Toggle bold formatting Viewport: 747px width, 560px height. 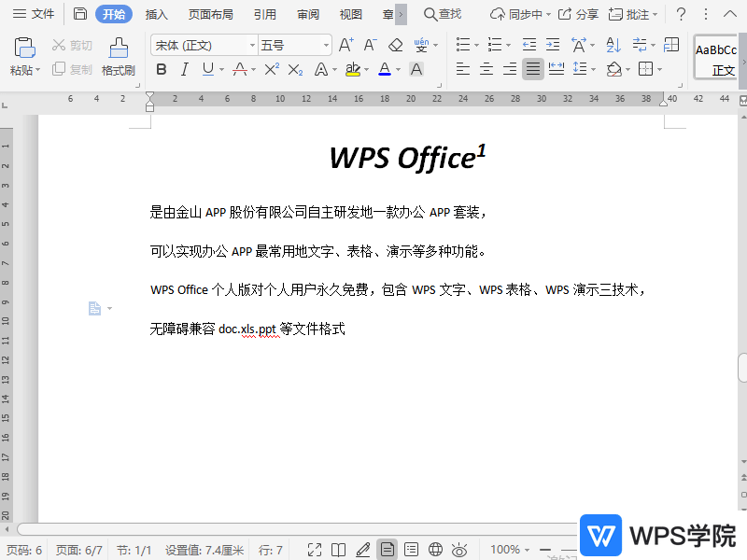pos(162,69)
